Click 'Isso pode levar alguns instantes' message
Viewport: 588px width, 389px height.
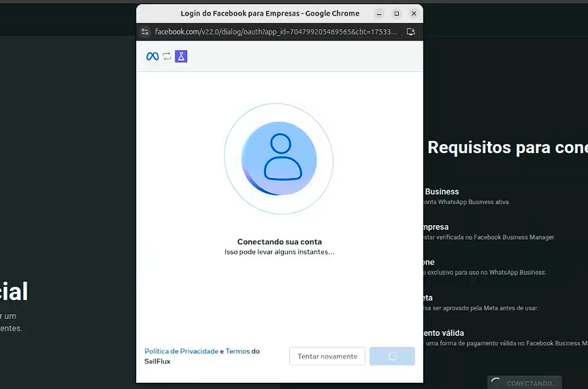click(279, 252)
